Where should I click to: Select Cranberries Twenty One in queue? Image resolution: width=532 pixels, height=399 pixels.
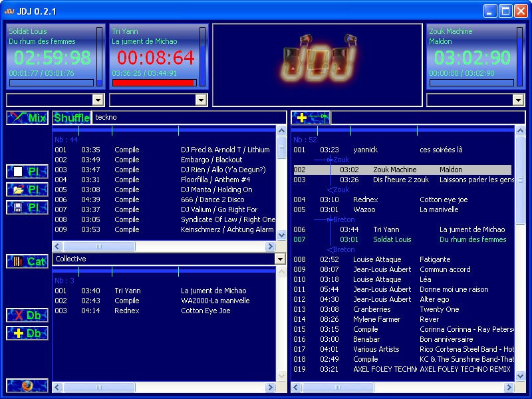tap(403, 309)
